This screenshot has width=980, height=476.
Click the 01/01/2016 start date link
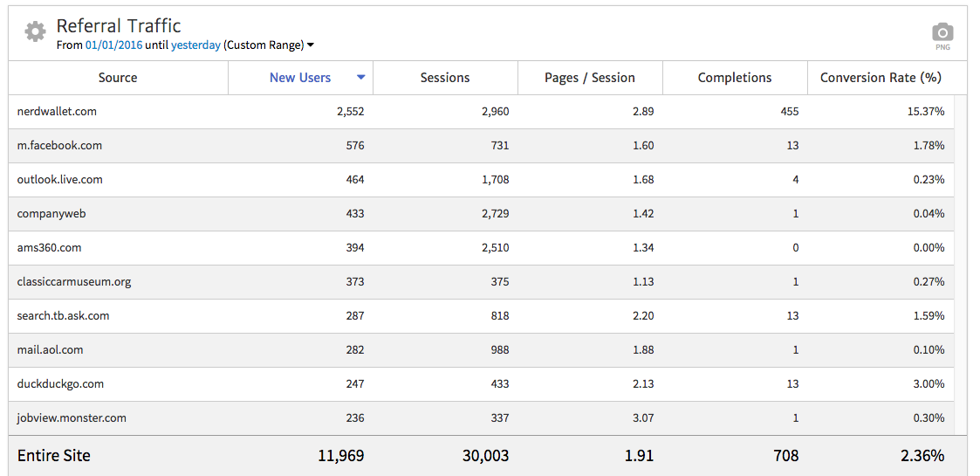[x=113, y=45]
